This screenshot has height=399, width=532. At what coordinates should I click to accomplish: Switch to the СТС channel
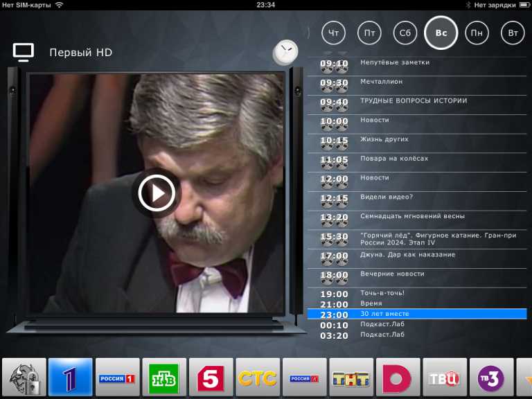[x=258, y=378]
